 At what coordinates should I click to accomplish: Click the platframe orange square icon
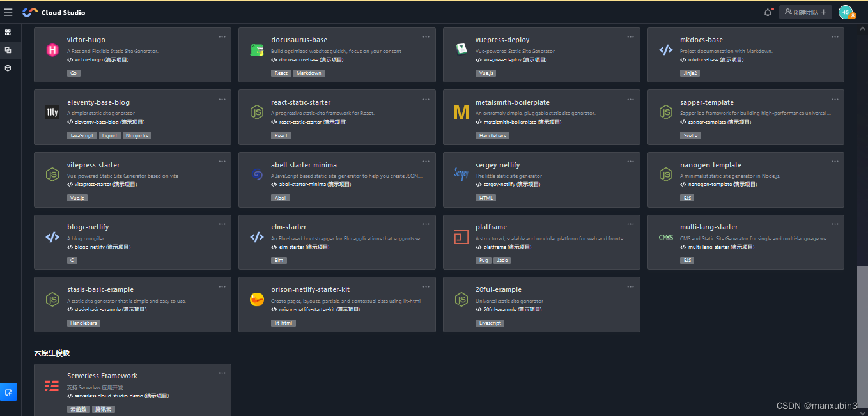tap(461, 237)
